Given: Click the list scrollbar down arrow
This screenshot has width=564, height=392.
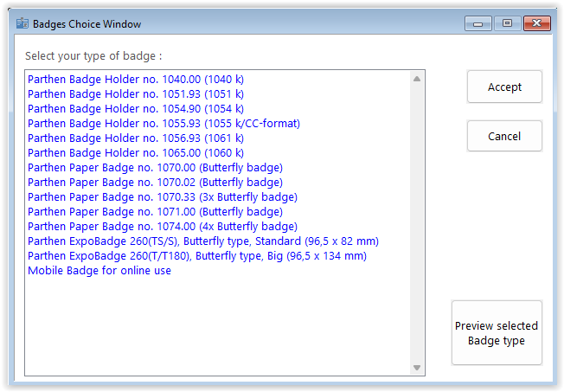Looking at the screenshot, I should 417,368.
